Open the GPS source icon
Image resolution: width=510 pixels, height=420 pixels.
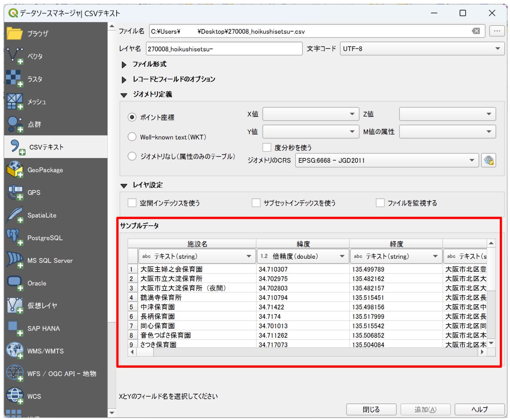tap(15, 192)
